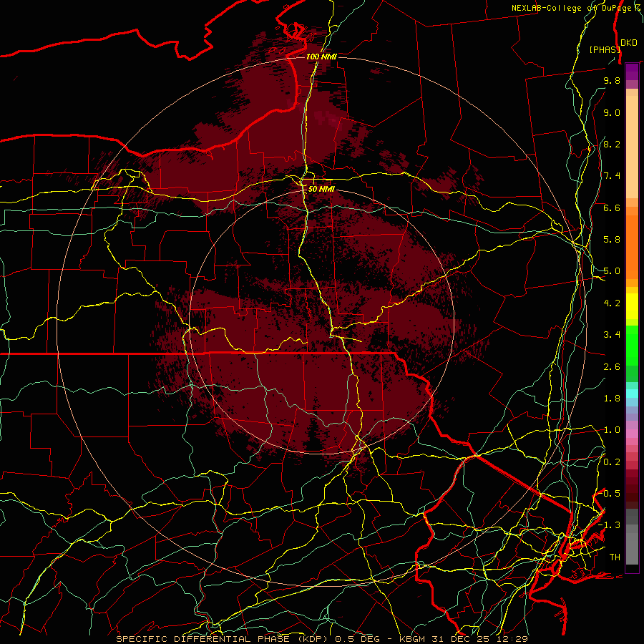644x644 pixels.
Task: Click the [PHAS] label near the color bar
Action: click(605, 49)
